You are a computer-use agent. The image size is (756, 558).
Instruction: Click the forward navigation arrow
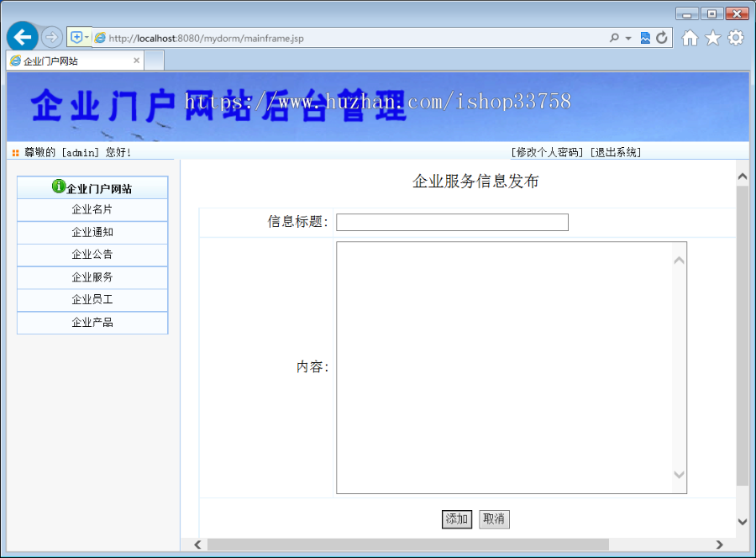point(51,37)
